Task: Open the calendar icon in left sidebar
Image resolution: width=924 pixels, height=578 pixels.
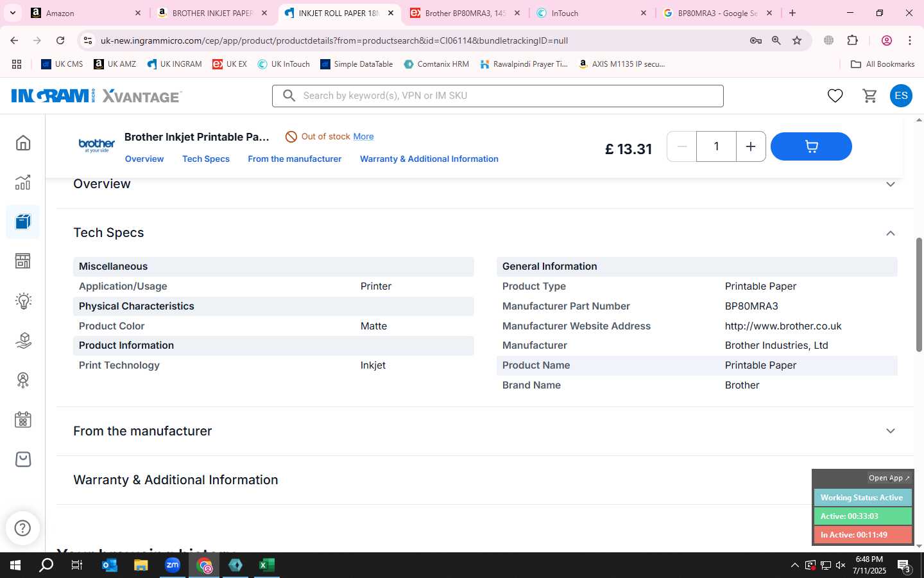Action: coord(23,420)
